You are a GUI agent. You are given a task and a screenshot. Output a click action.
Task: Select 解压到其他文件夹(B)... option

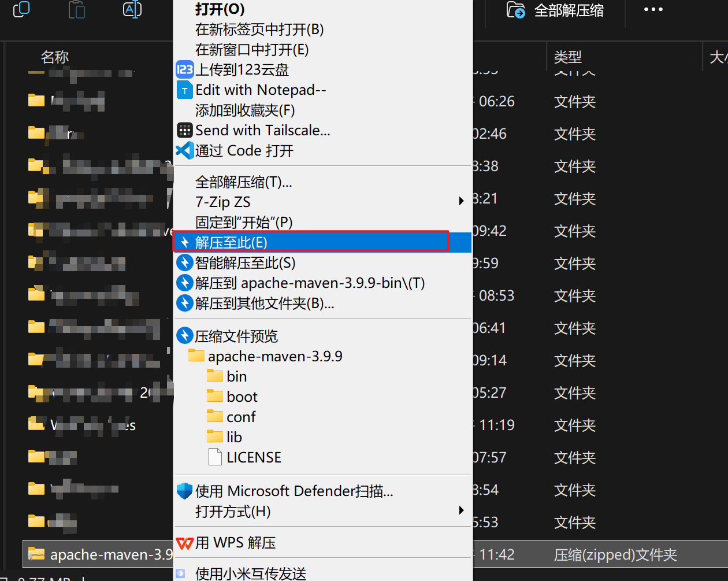point(265,304)
